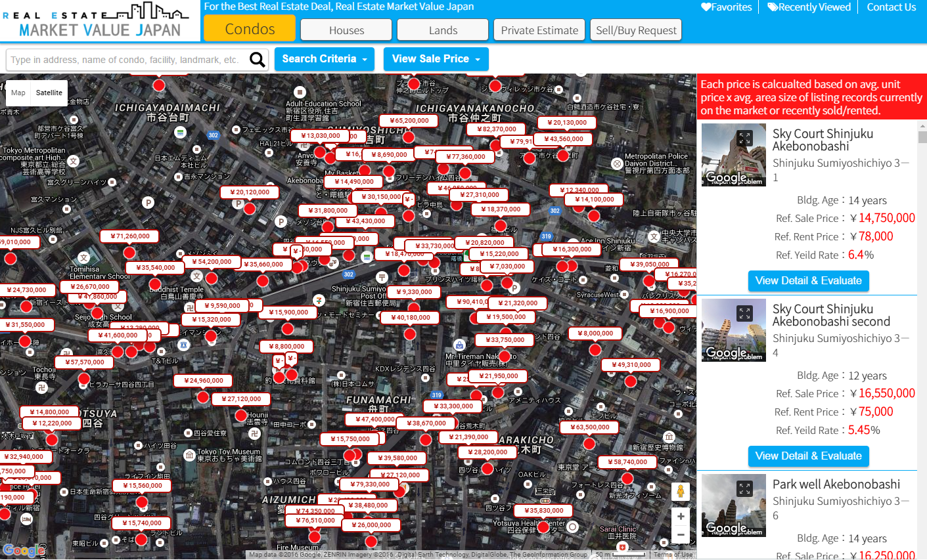View Detail & Evaluate Sky Court Shinjuku Akebonobashi
This screenshot has width=927, height=560.
point(809,281)
